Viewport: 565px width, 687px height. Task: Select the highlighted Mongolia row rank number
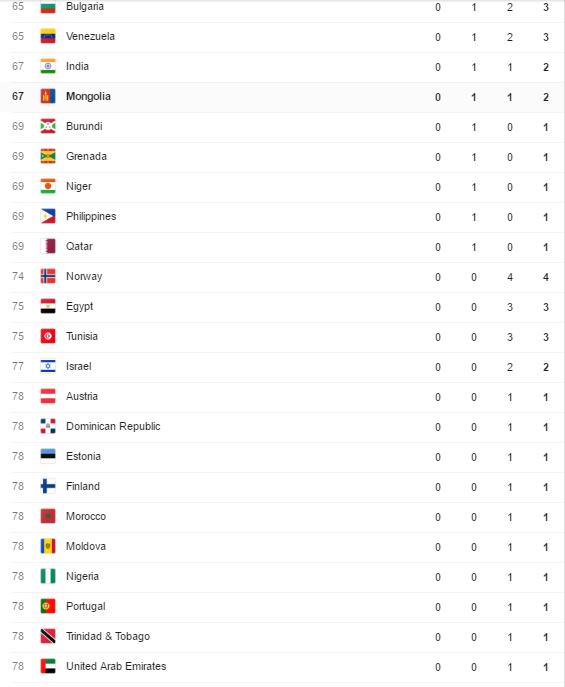point(18,96)
